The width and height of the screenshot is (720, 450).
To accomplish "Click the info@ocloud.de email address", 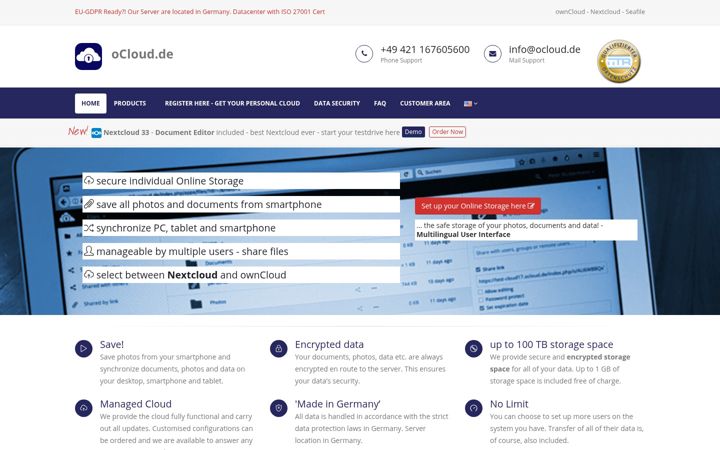I will [x=545, y=50].
